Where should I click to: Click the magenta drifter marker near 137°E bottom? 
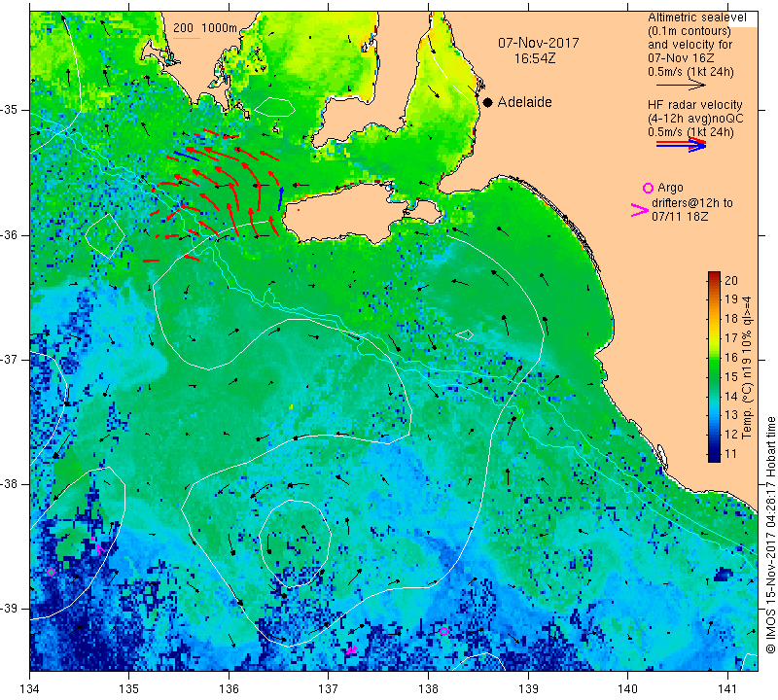351,649
